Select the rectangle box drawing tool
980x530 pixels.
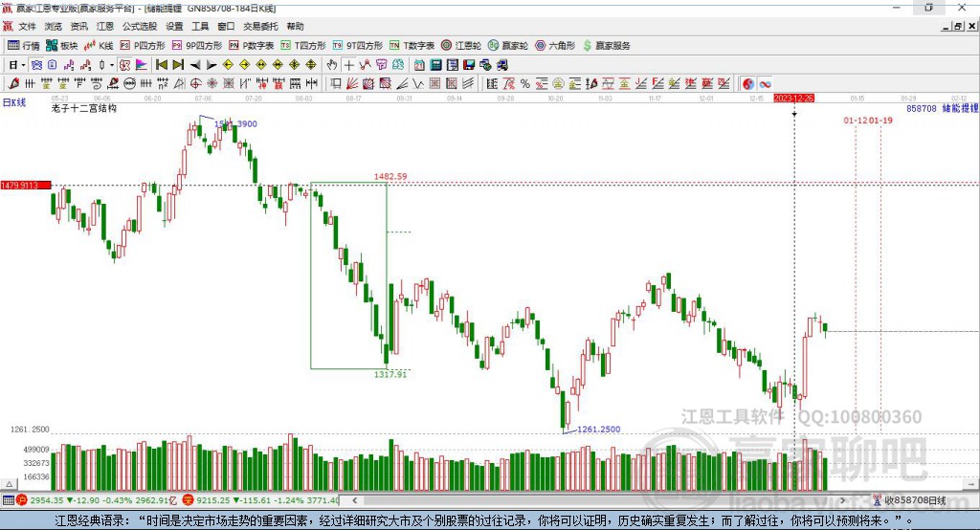tap(336, 84)
